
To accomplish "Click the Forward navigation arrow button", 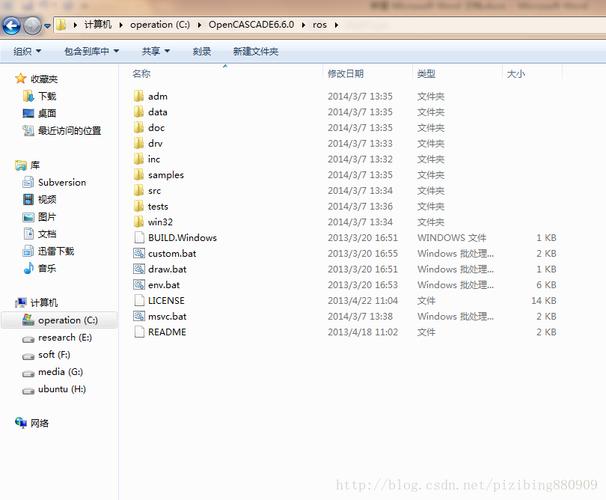I will [32, 26].
